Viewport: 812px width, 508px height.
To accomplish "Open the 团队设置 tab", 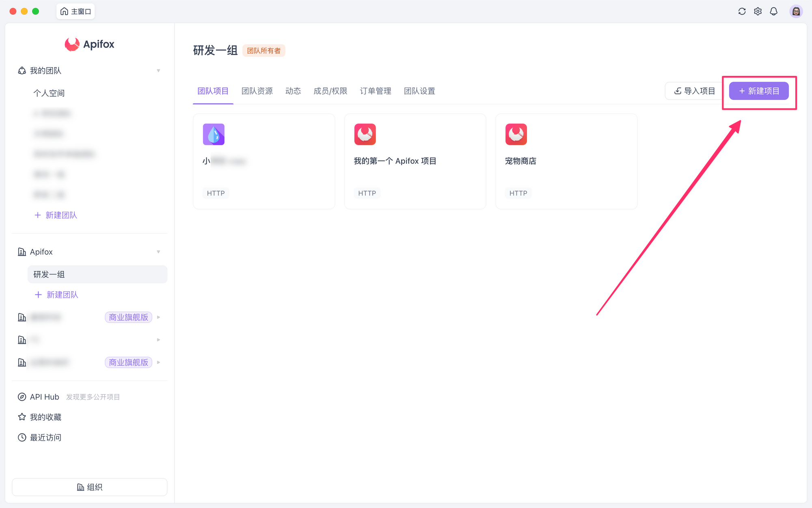I will [419, 91].
